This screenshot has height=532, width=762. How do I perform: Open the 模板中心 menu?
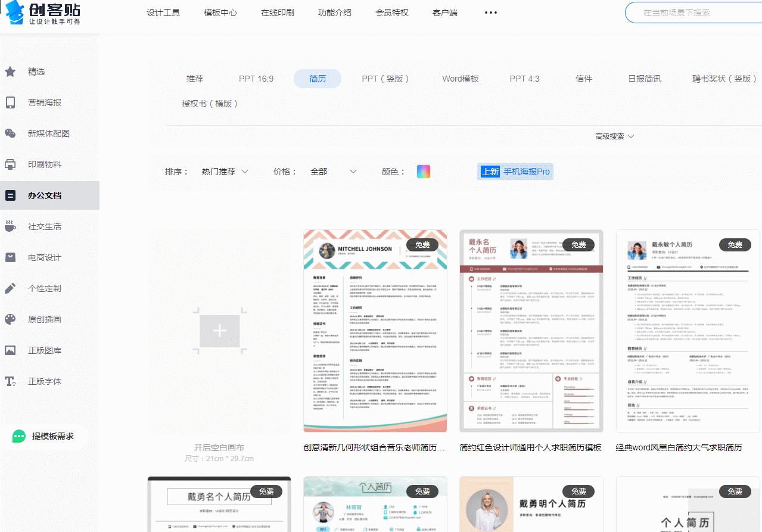(220, 13)
